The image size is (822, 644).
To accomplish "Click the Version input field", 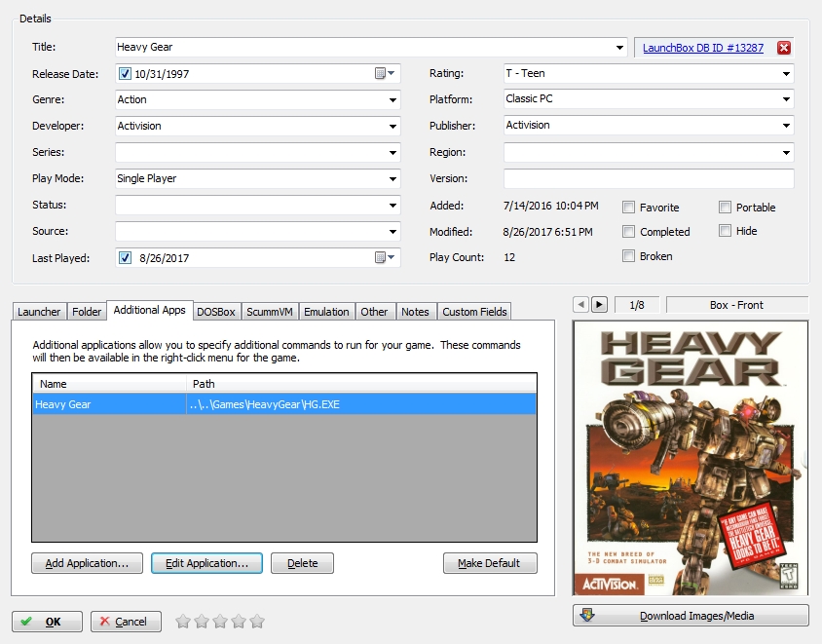I will pyautogui.click(x=649, y=179).
